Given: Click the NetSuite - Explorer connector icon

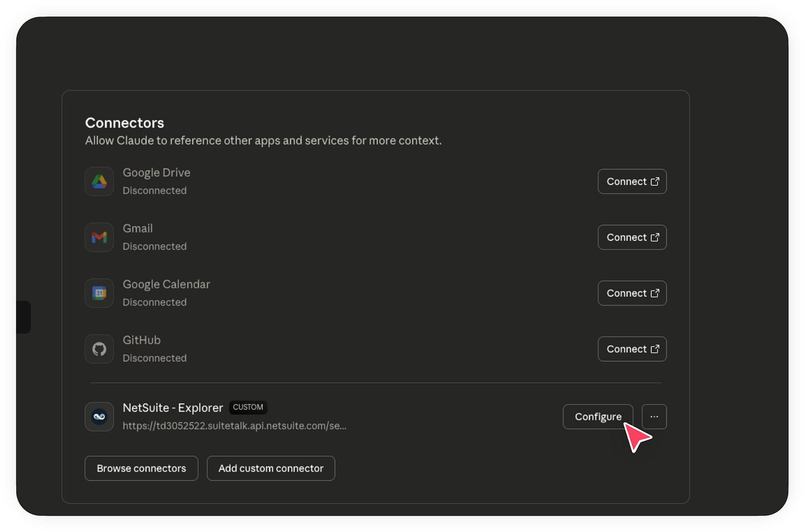Looking at the screenshot, I should coord(100,416).
